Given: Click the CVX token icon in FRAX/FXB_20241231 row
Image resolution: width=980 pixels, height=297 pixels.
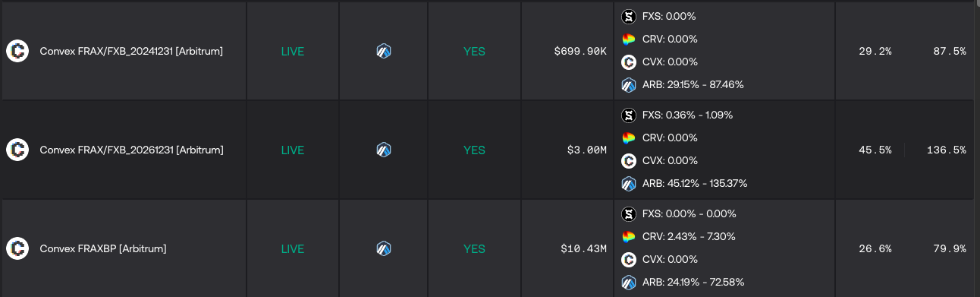Looking at the screenshot, I should coord(628,62).
